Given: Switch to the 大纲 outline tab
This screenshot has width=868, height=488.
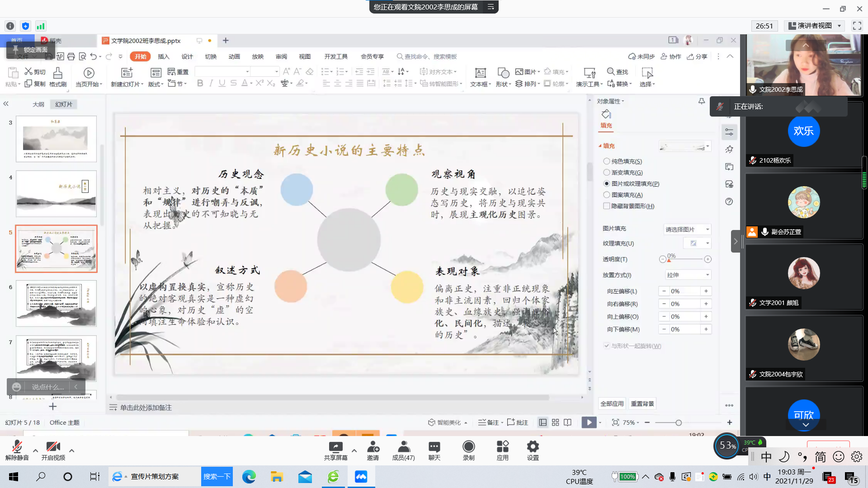Looking at the screenshot, I should coord(38,104).
